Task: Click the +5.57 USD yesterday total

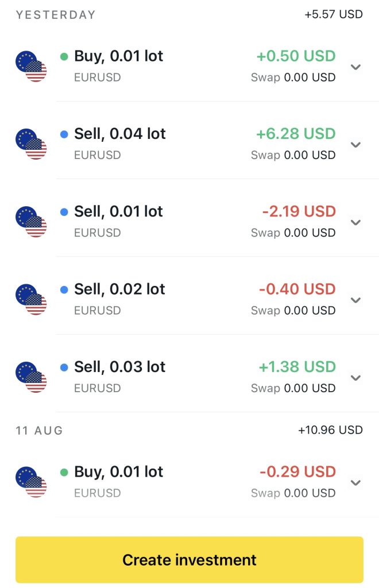Action: click(x=334, y=14)
